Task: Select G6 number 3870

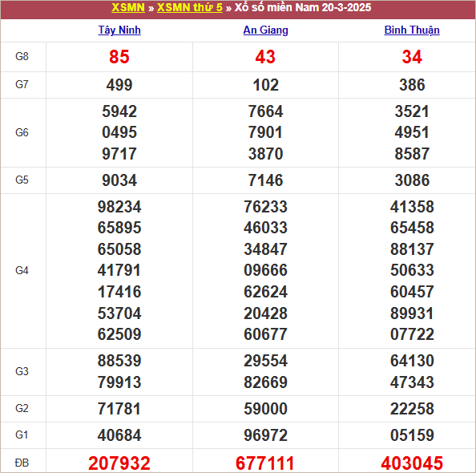Action: pyautogui.click(x=265, y=154)
